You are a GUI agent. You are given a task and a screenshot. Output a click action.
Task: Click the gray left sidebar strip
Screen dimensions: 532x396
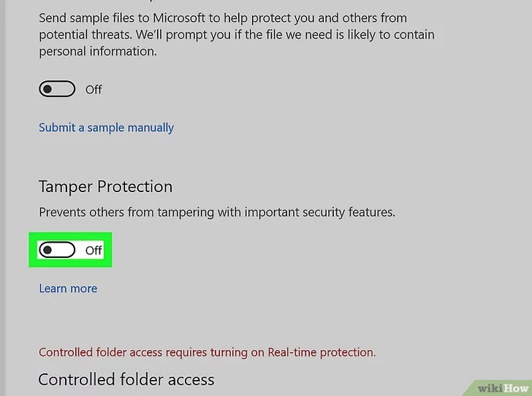[x=2, y=198]
